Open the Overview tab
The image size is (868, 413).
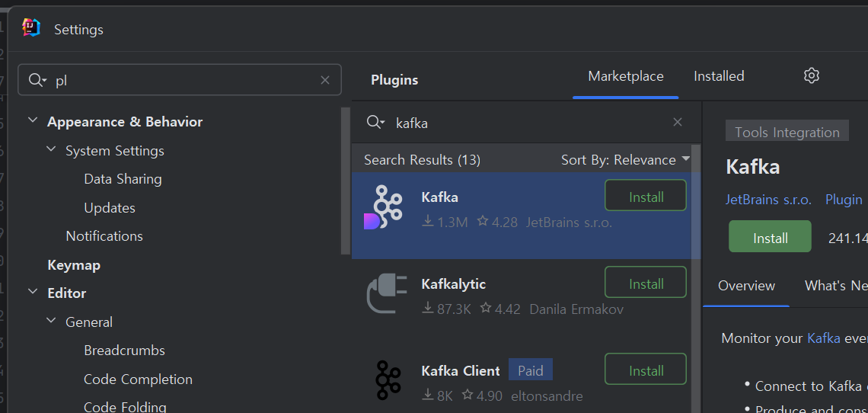pyautogui.click(x=746, y=286)
